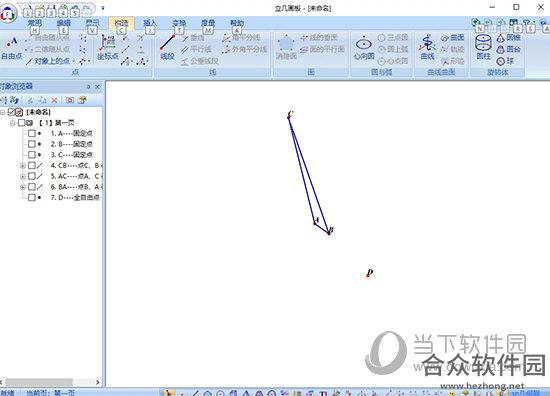Check the box for 2. B point

coord(32,144)
